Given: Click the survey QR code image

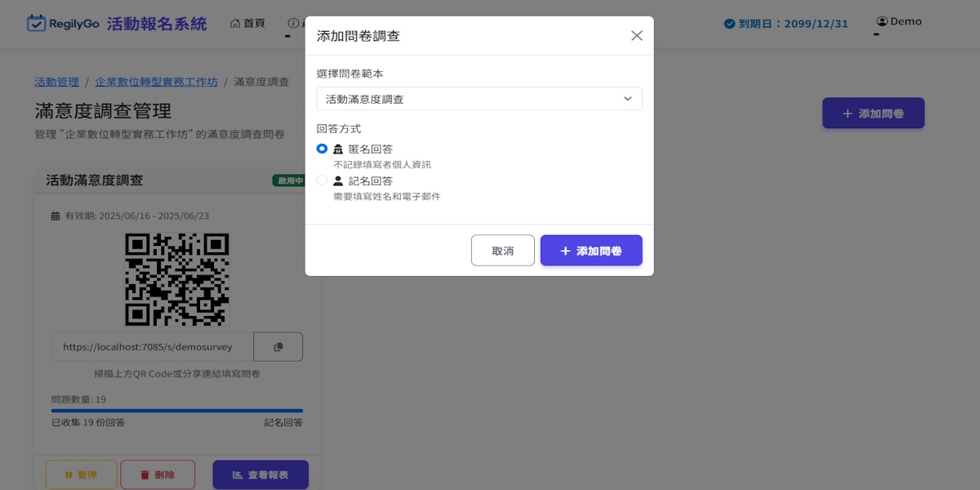Looking at the screenshot, I should click(x=176, y=279).
